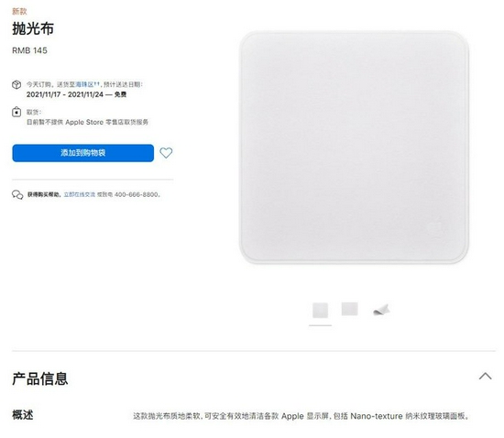The height and width of the screenshot is (438, 504).
Task: Click the Apple logo on the cloth
Action: [x=436, y=227]
